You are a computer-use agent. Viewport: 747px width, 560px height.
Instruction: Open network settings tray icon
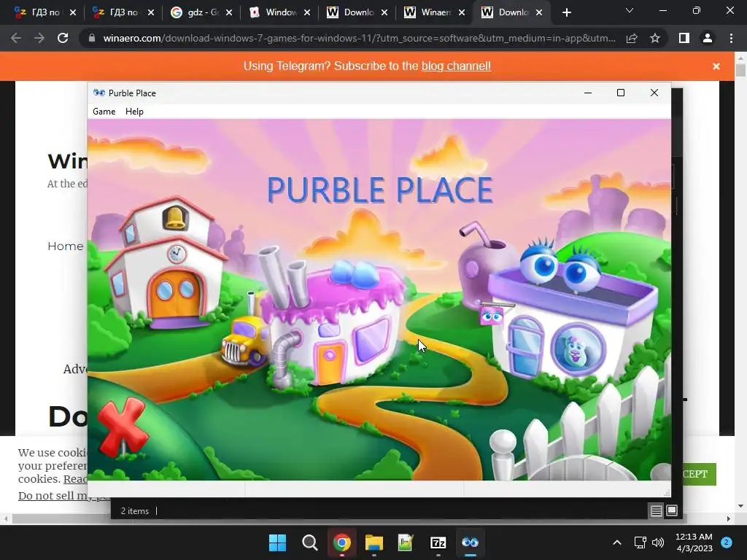click(x=640, y=542)
